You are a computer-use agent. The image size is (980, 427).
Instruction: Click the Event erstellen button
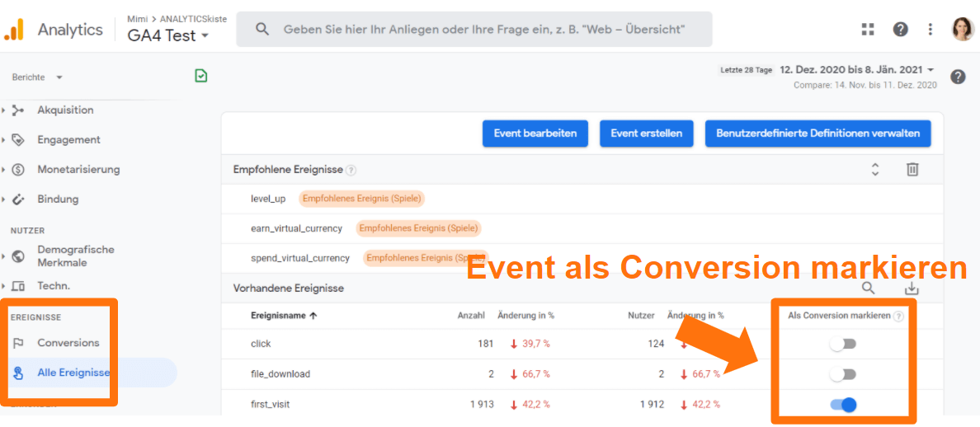coord(646,134)
